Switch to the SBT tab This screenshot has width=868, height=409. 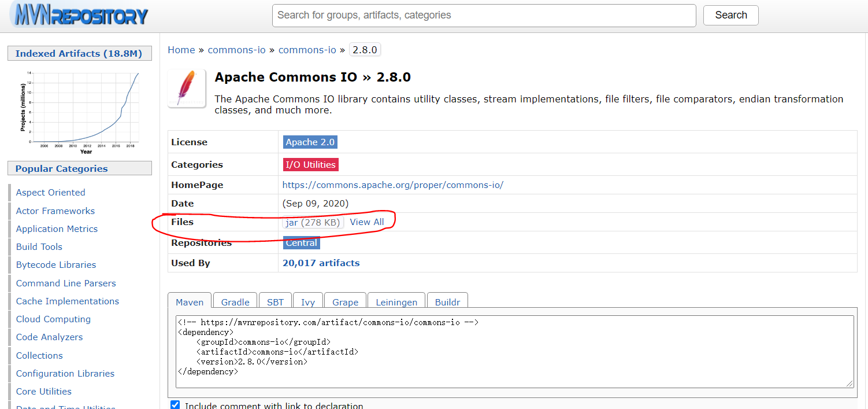click(276, 301)
